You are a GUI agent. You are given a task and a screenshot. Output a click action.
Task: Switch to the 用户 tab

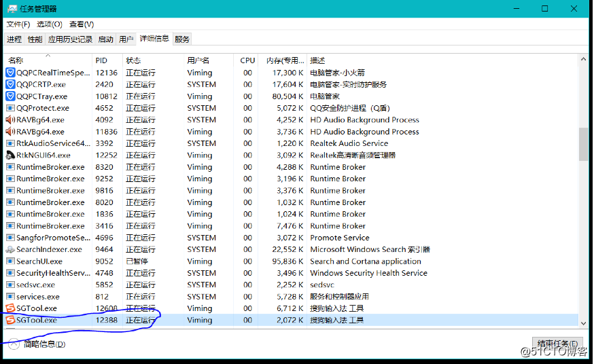[126, 39]
